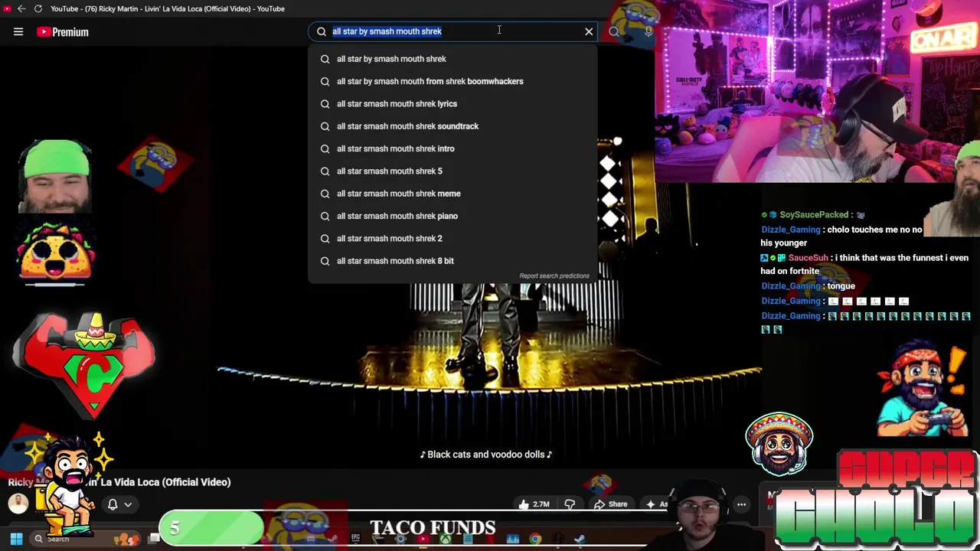Open the Epic Games launcher taskbar icon

(x=355, y=539)
